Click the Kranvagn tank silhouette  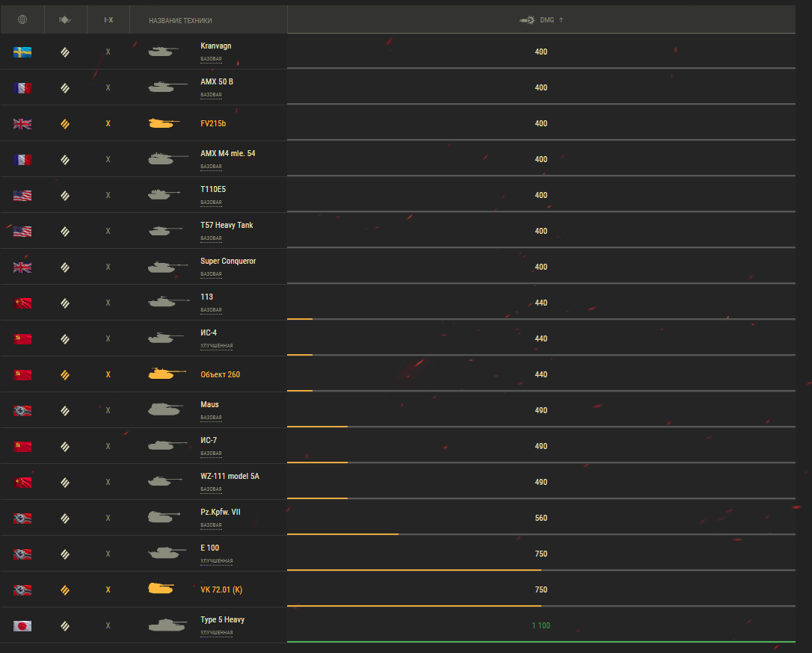click(163, 52)
